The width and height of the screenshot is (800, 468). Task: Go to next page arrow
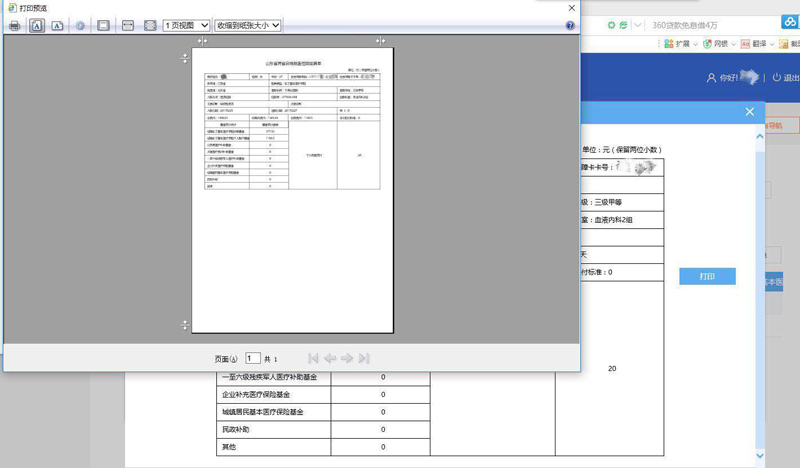point(347,358)
